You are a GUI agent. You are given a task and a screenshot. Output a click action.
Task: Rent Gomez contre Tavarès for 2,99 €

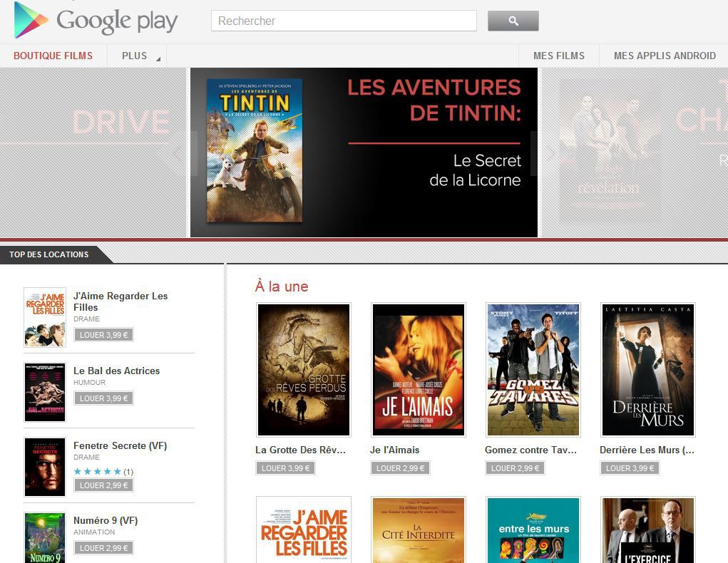(515, 468)
